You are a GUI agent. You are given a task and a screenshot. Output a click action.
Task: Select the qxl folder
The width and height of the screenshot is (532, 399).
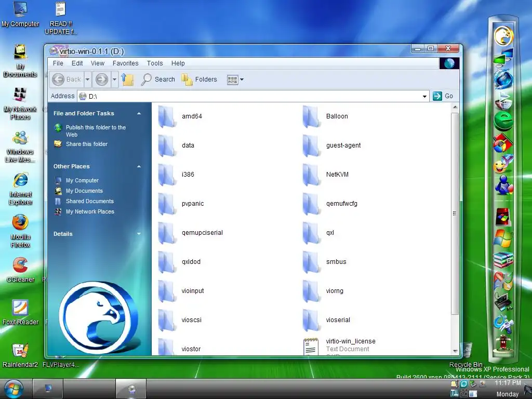pos(318,233)
